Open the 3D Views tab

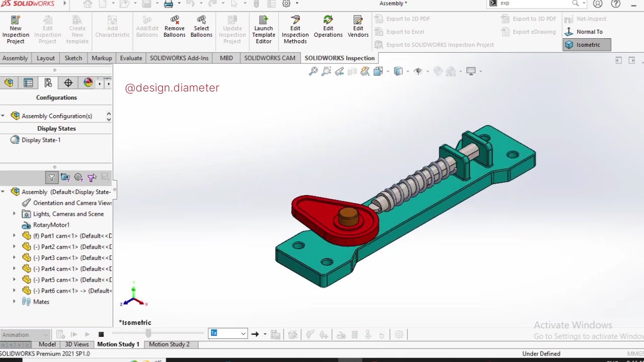tap(77, 344)
